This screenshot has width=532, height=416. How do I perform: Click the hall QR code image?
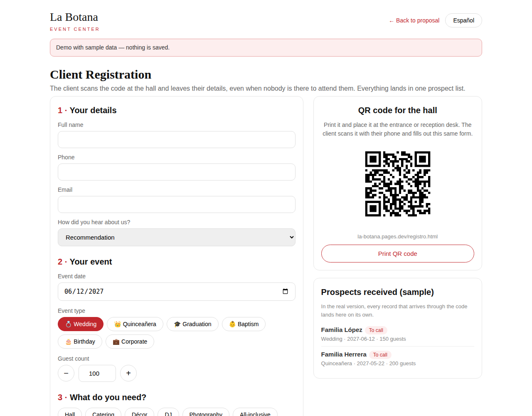tap(398, 184)
